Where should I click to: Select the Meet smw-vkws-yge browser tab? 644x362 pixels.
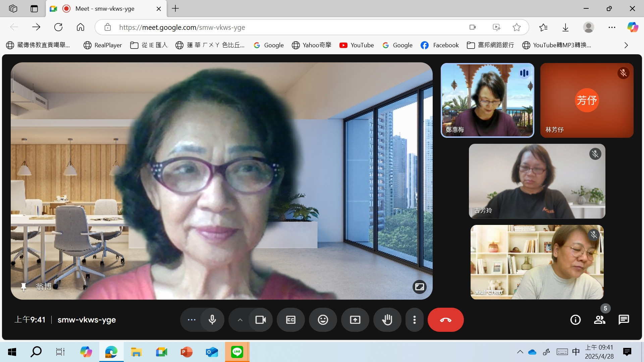coord(105,9)
